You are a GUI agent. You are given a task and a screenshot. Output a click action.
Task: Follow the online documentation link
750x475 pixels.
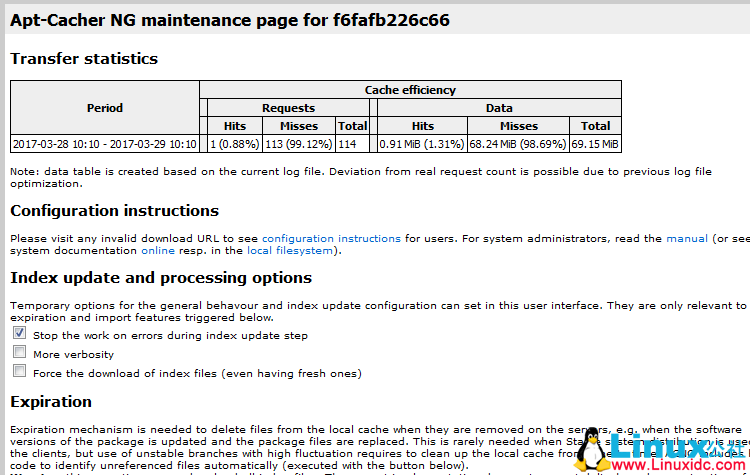158,251
